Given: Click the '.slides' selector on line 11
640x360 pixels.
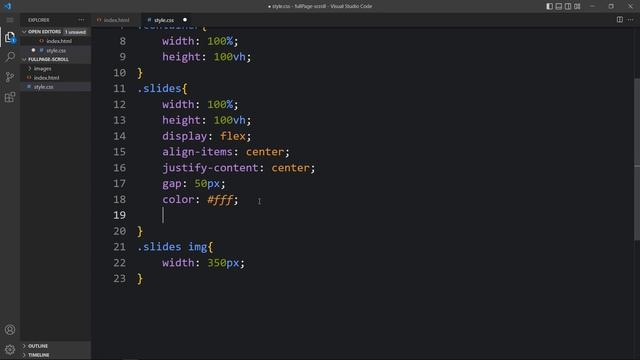Looking at the screenshot, I should (x=160, y=89).
